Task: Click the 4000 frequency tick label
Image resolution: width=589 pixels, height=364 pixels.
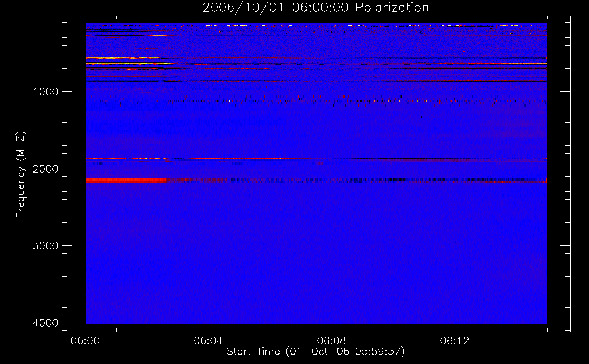Action: coord(46,323)
